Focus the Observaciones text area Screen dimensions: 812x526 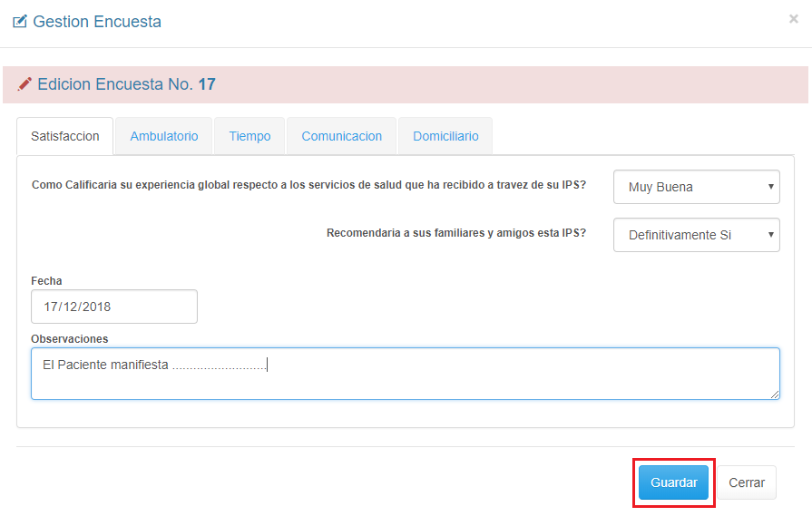coord(405,374)
